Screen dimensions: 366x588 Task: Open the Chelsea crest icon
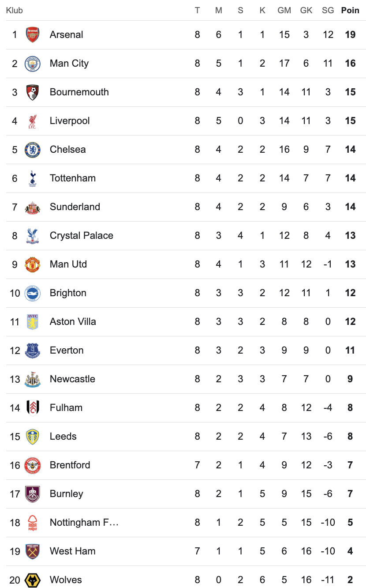click(33, 150)
